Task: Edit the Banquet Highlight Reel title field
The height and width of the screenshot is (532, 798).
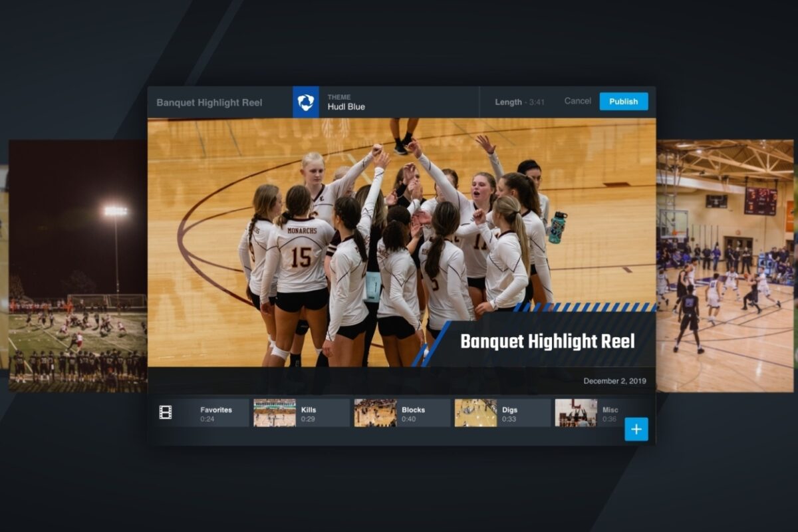Action: point(209,102)
